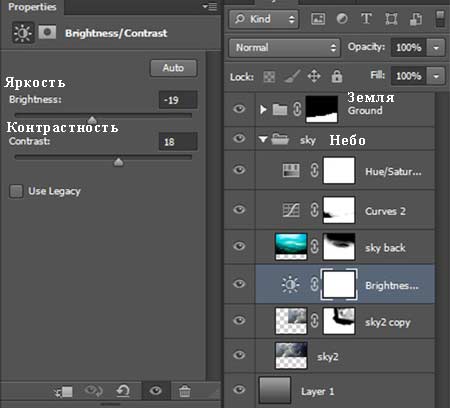Toggle adjustment layer visibility in Properties footer

[156, 391]
